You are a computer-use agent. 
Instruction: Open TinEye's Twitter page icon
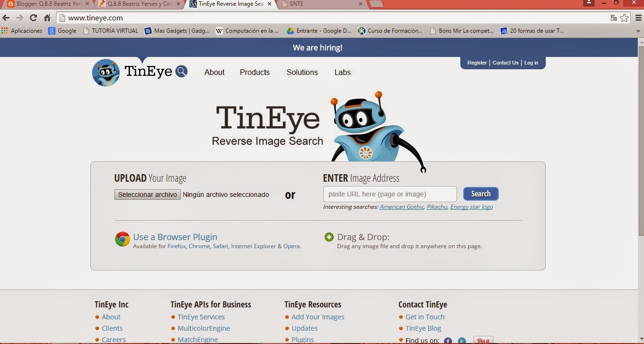(462, 341)
